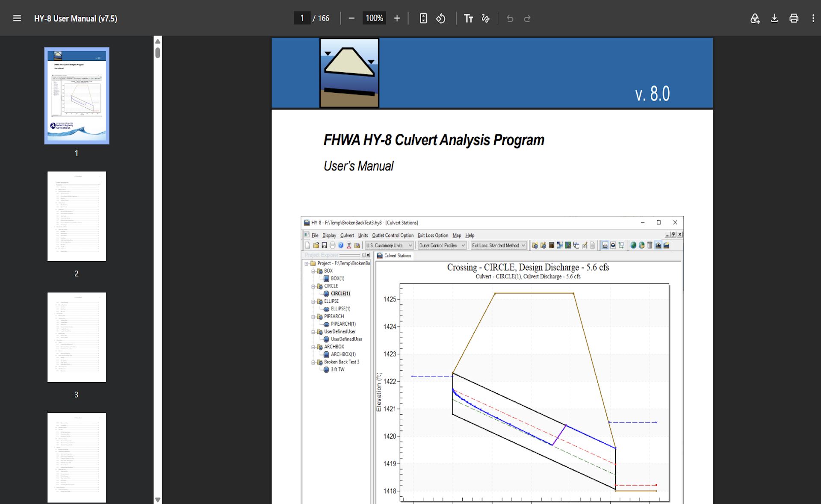The image size is (821, 504).
Task: Click the sidebar scroll down arrow
Action: pyautogui.click(x=158, y=499)
